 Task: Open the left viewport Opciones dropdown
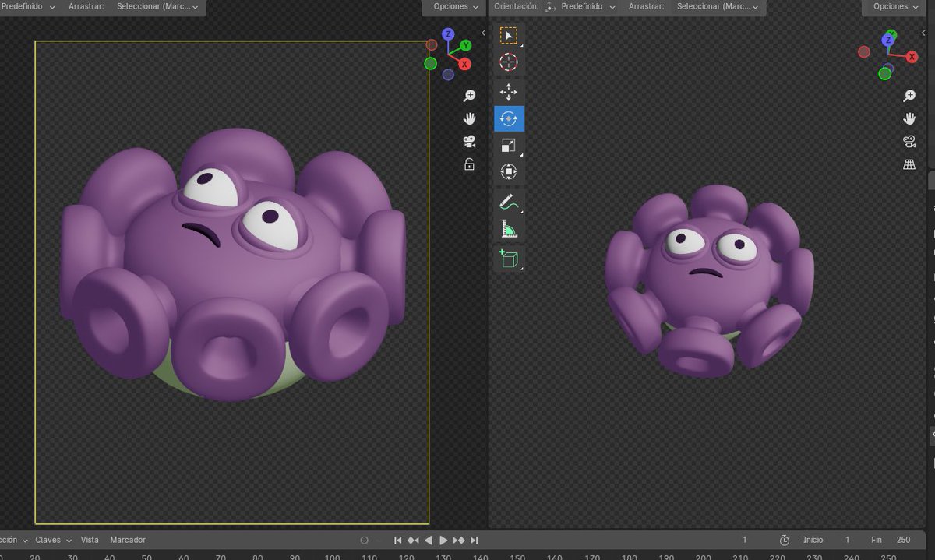(455, 6)
